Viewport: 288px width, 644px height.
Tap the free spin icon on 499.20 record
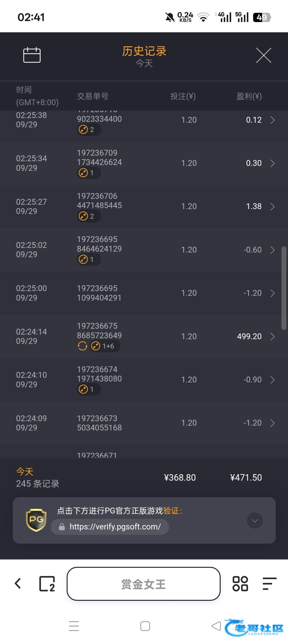[x=82, y=346]
